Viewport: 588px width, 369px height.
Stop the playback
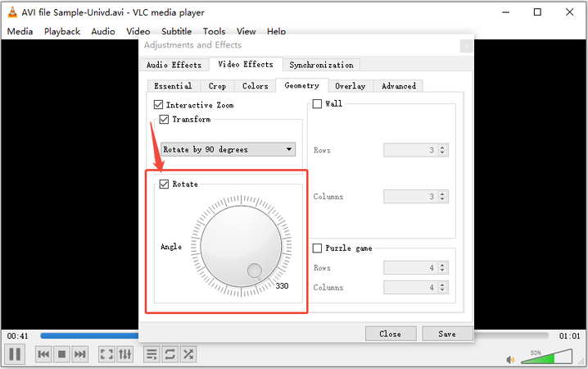[x=62, y=354]
